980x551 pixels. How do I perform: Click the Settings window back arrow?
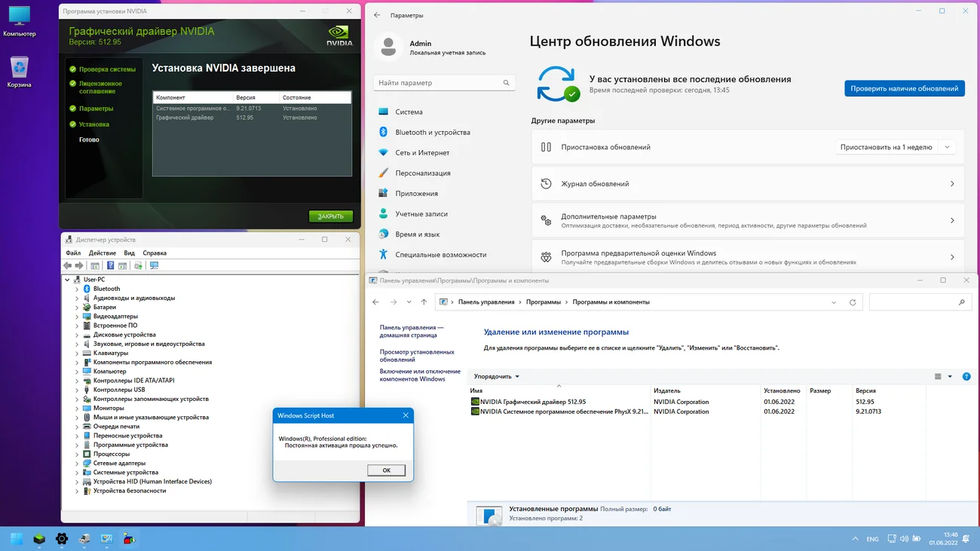(x=377, y=15)
